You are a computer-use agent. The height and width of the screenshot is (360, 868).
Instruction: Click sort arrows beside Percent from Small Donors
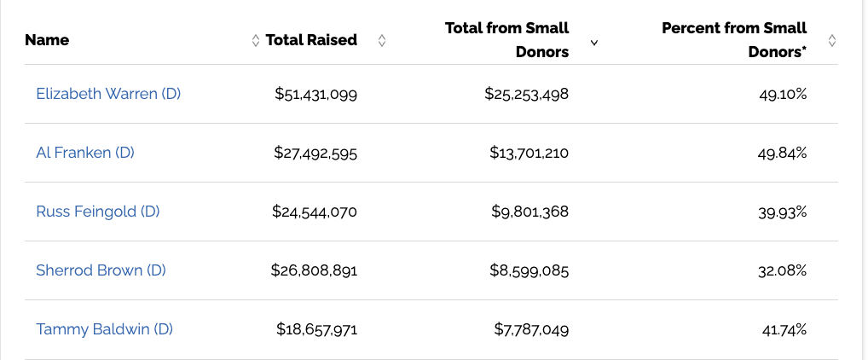pos(831,40)
